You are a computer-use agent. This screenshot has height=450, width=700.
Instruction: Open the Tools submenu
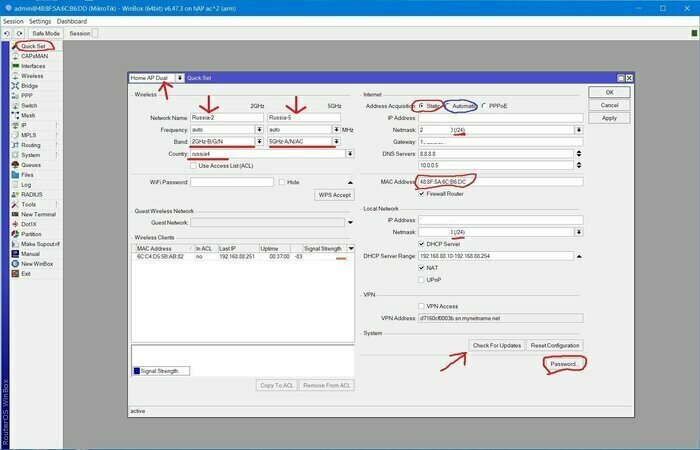(28, 204)
